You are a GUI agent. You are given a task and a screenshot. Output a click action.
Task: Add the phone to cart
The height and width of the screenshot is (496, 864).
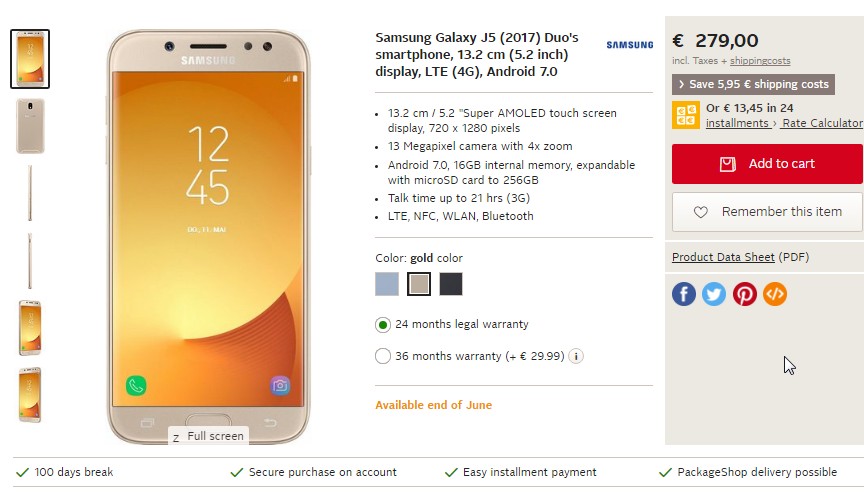(767, 164)
